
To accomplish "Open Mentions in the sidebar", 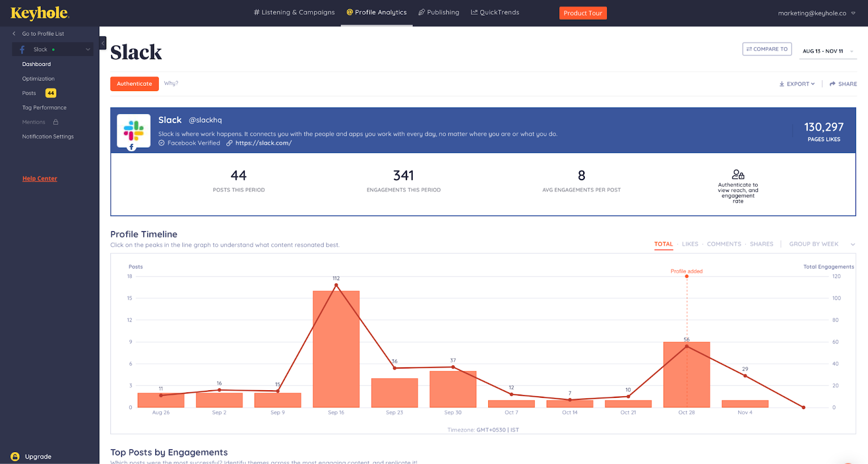I will pos(34,122).
